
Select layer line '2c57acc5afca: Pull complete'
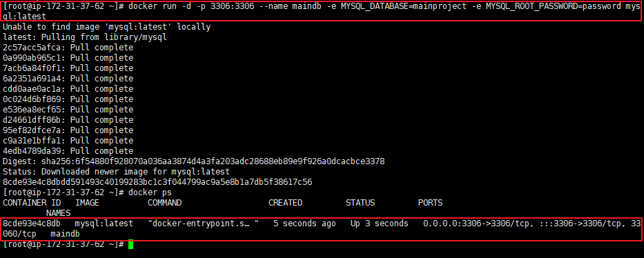(68, 48)
